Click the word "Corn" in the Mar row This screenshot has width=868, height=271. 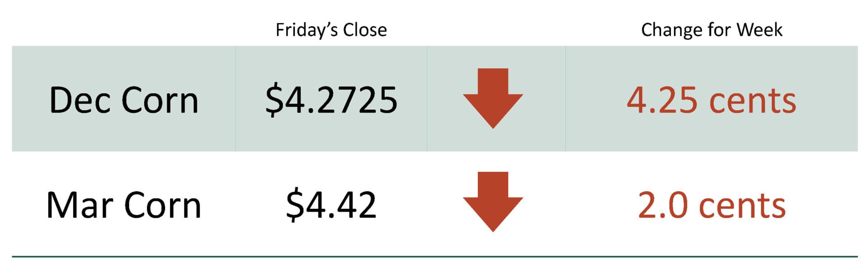(162, 205)
